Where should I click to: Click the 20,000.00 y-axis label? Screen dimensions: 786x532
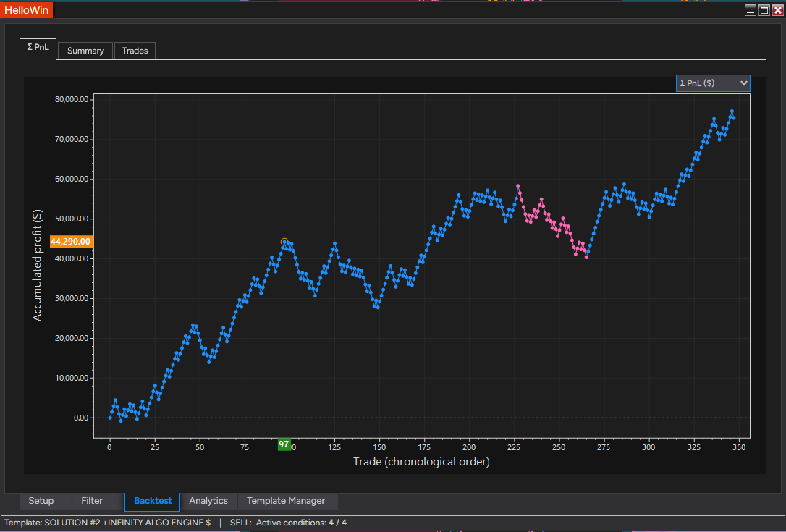coord(72,339)
